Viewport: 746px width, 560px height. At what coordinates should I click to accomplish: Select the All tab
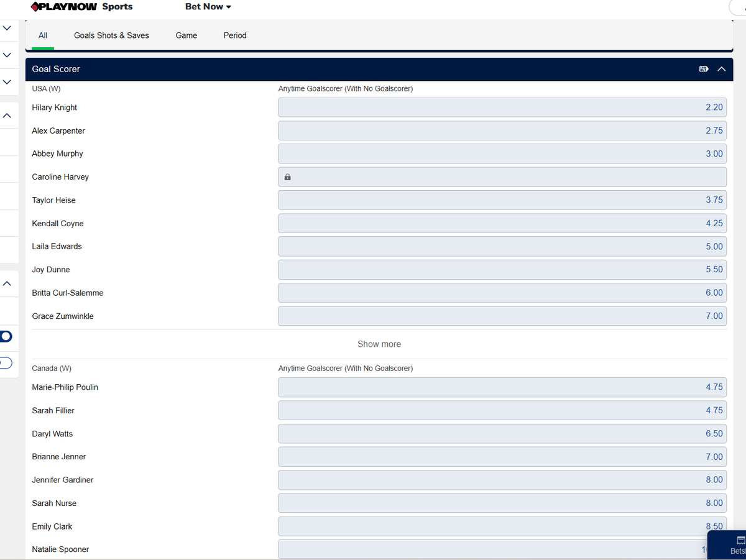click(43, 35)
